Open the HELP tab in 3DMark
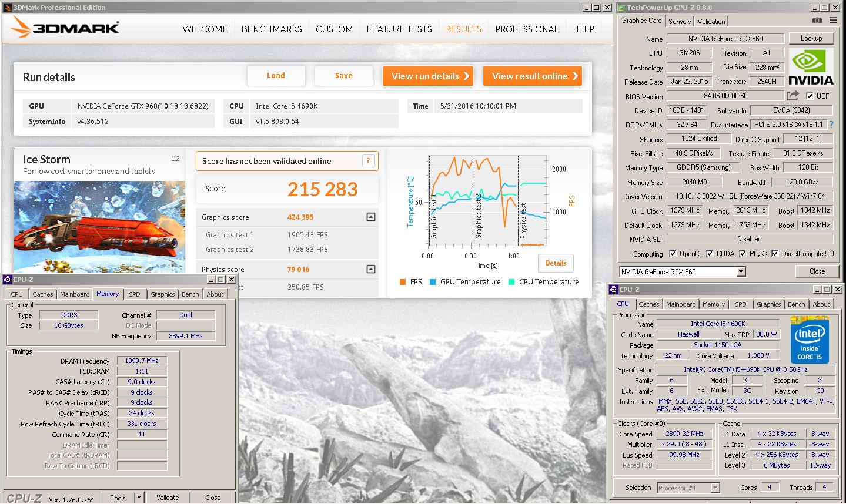This screenshot has width=846, height=504. [x=583, y=29]
